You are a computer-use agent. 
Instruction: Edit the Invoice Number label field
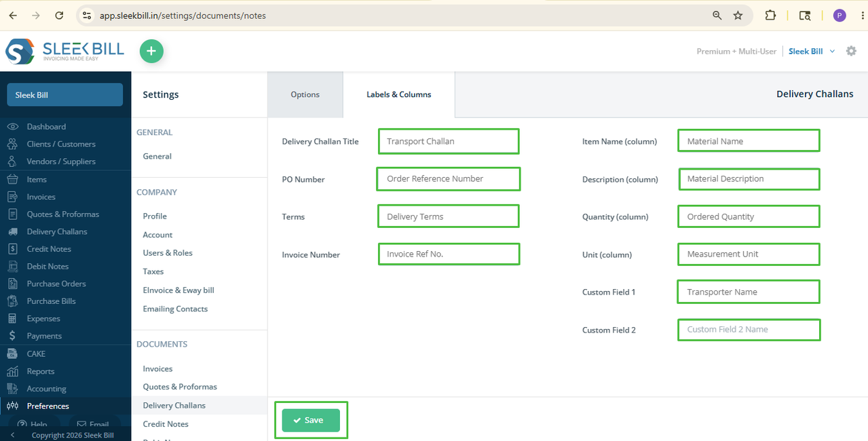(449, 254)
